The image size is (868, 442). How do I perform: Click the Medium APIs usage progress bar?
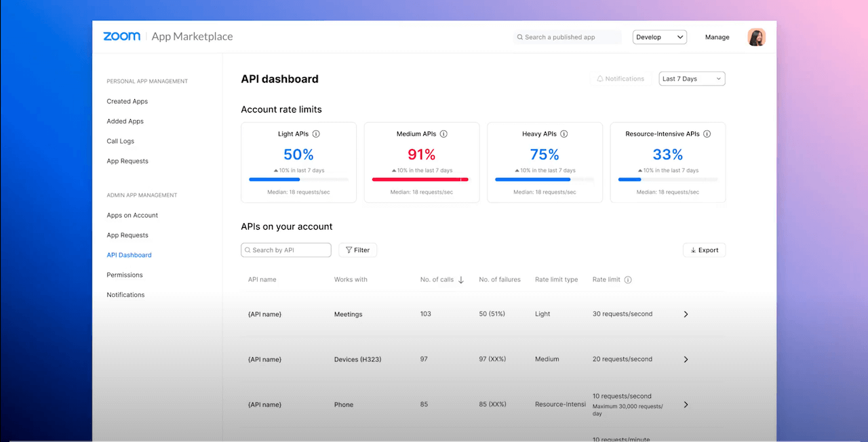[421, 179]
